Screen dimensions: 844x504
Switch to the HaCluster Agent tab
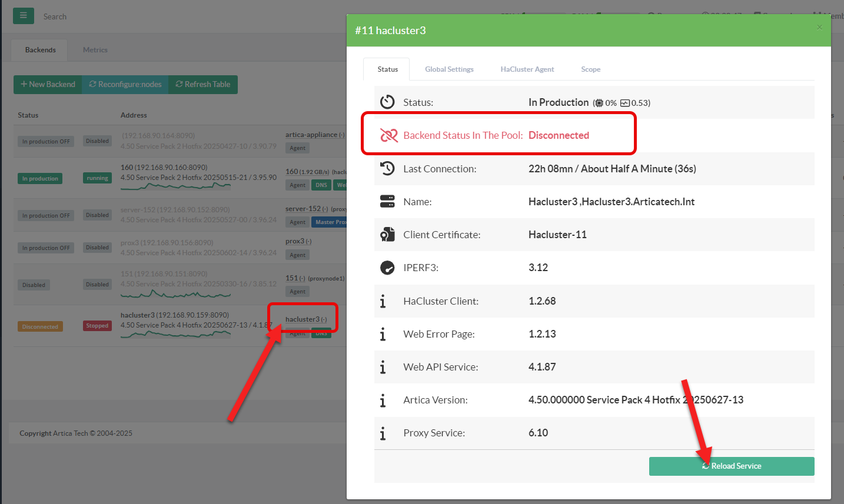tap(527, 69)
